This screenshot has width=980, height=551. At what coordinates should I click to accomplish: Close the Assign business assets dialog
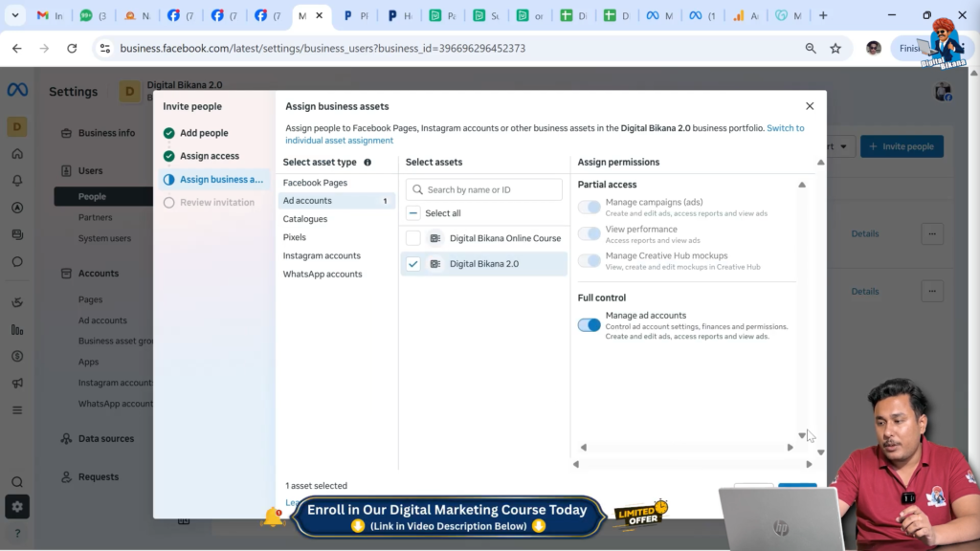[810, 106]
